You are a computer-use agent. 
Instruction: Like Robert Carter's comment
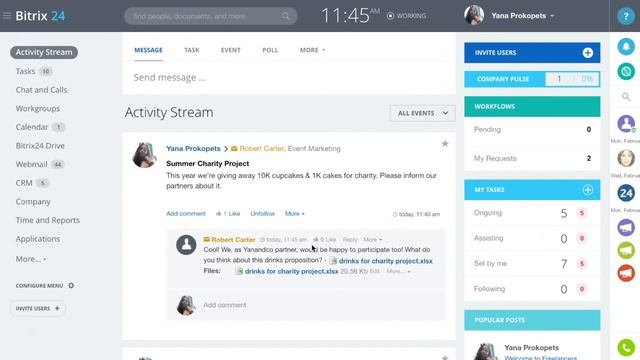(x=324, y=240)
